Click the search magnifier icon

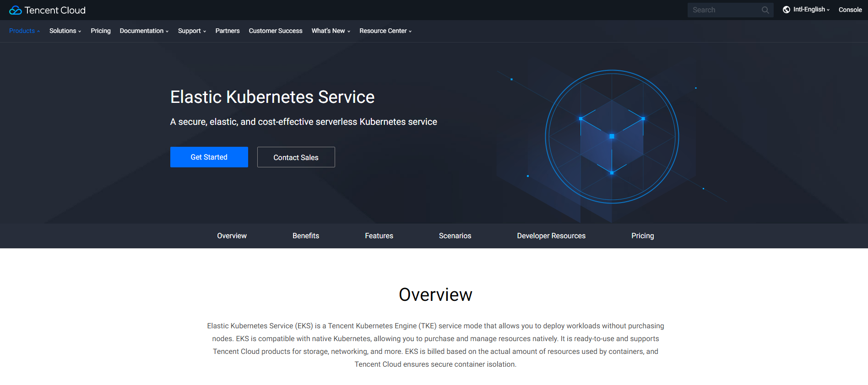765,10
